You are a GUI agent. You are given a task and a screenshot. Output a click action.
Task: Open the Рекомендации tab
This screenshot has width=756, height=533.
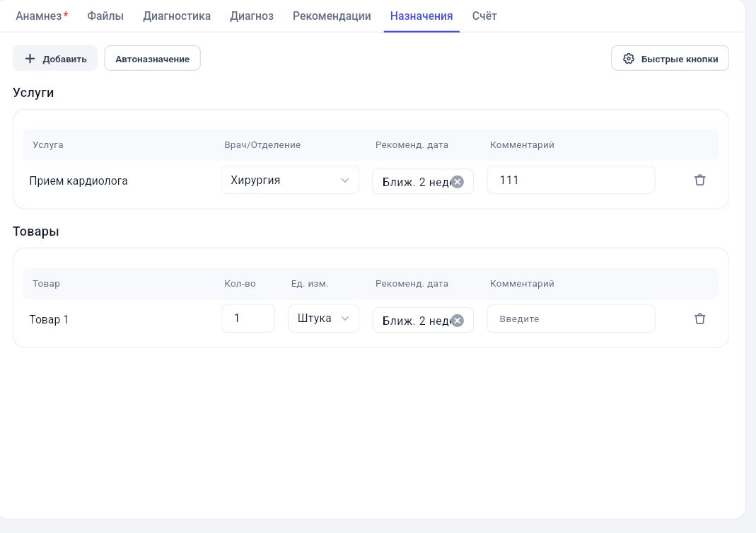point(332,16)
